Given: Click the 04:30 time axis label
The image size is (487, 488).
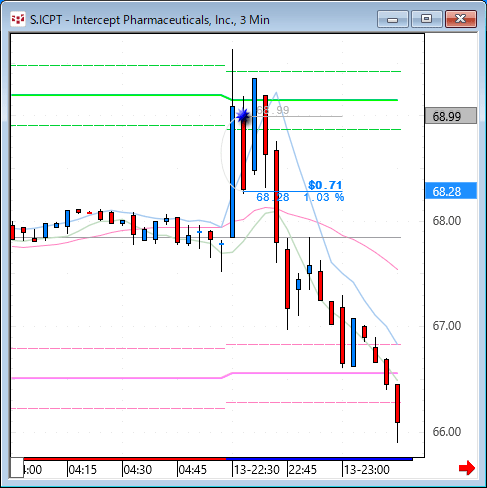Looking at the screenshot, I should [x=137, y=470].
